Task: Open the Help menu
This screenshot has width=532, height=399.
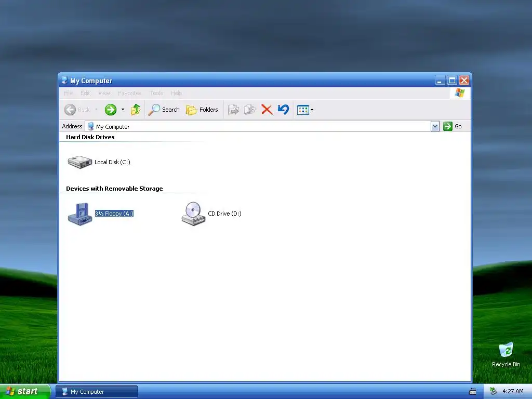Action: (177, 93)
